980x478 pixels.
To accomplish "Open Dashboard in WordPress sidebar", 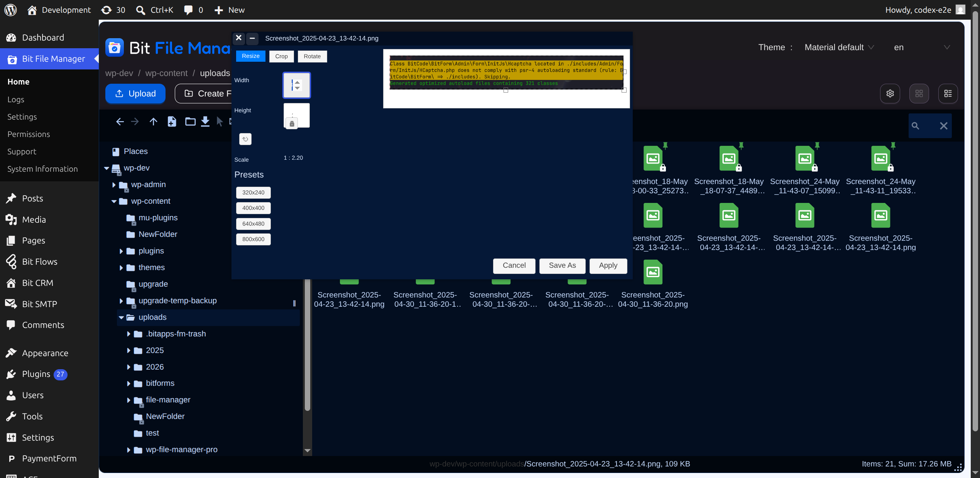I will (x=43, y=37).
